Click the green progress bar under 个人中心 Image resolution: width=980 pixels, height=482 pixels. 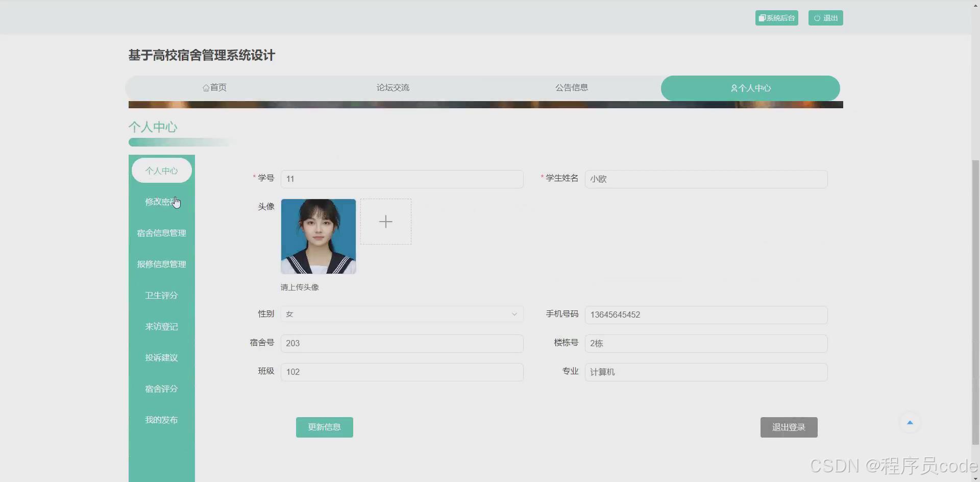[179, 142]
